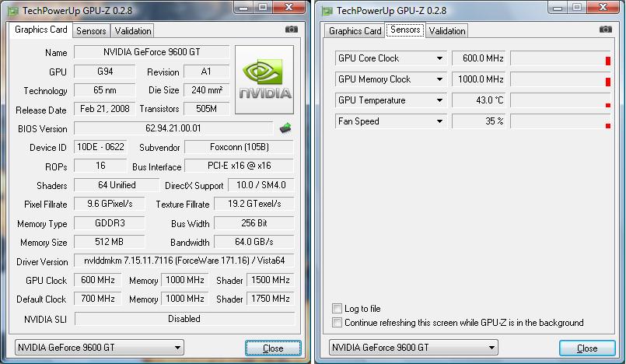The height and width of the screenshot is (364, 626).
Task: Click GPU-Z app icon in left title bar
Action: [x=13, y=11]
